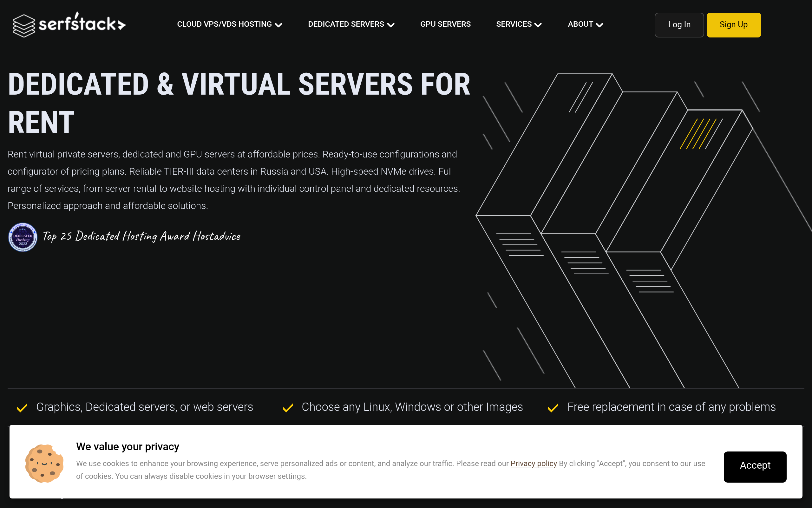This screenshot has width=812, height=508.
Task: Click text Free replacement in case of any problems
Action: point(671,407)
